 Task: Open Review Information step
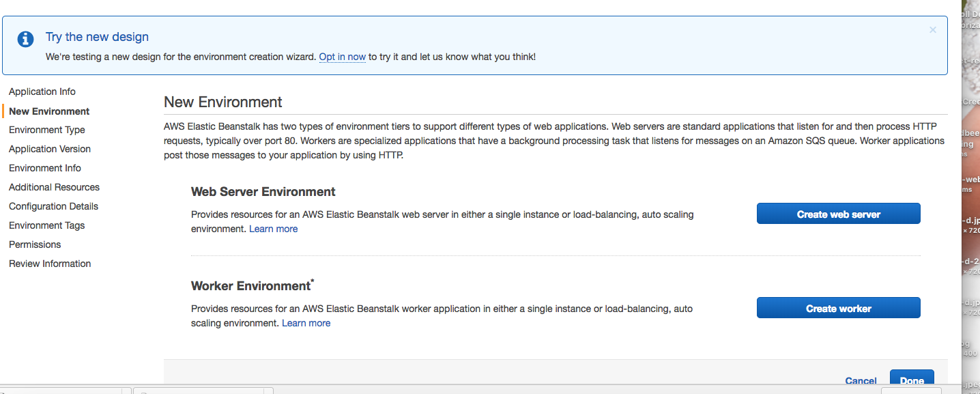coord(50,264)
